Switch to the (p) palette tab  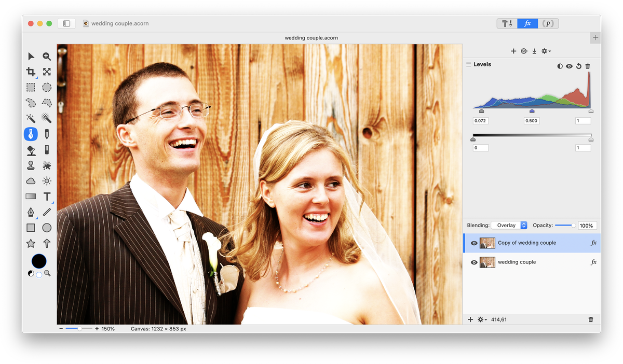(548, 23)
